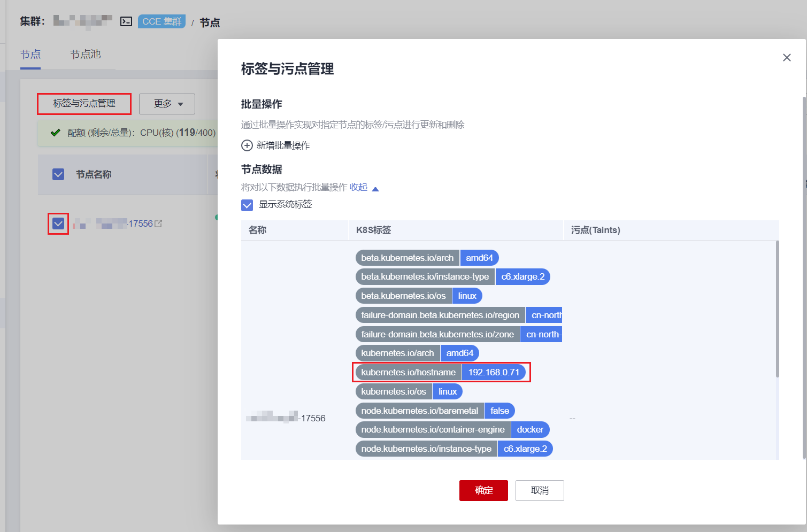Click the green quota checkmark icon
Screen dimensions: 807x532
click(x=55, y=133)
